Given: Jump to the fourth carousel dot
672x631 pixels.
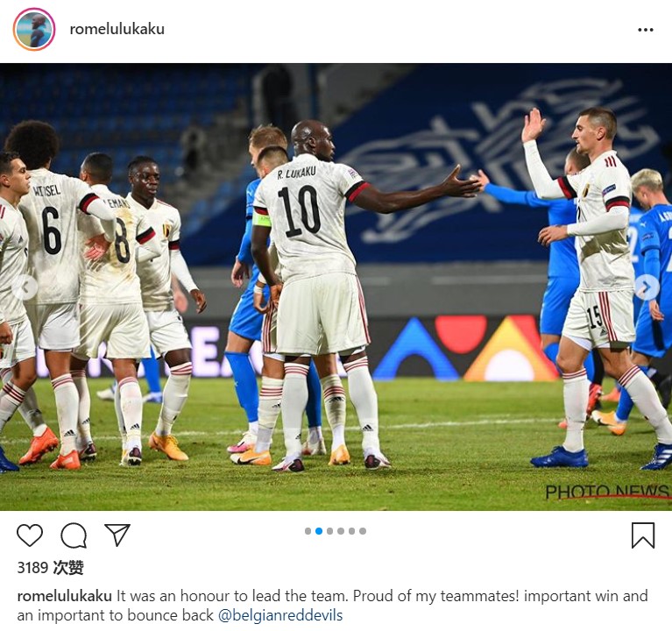Looking at the screenshot, I should [x=341, y=531].
